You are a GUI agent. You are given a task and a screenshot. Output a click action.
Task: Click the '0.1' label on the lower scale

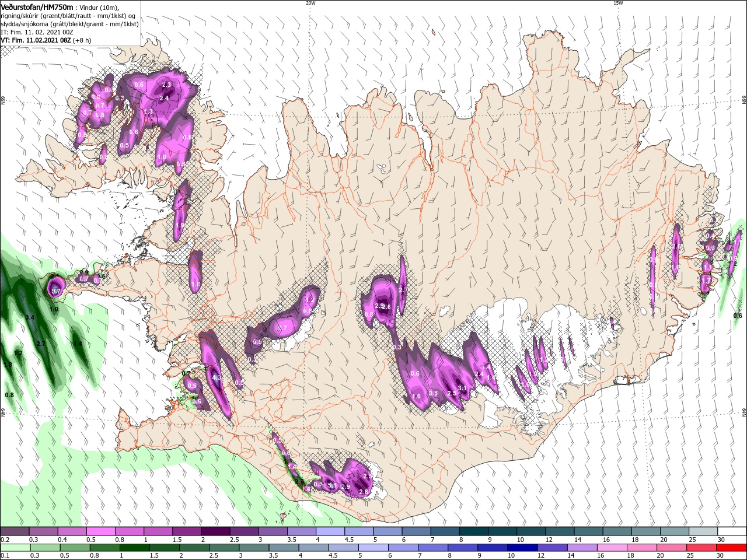coord(5,556)
